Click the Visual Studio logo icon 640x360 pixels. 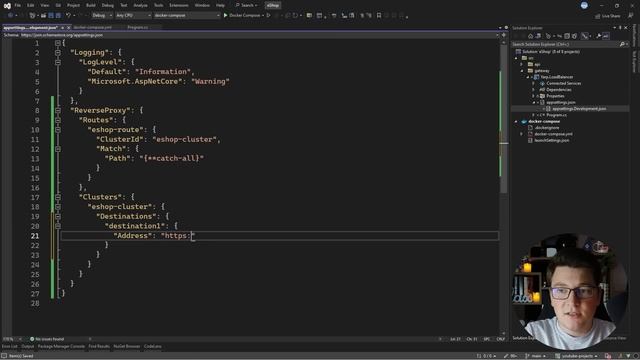[7, 6]
